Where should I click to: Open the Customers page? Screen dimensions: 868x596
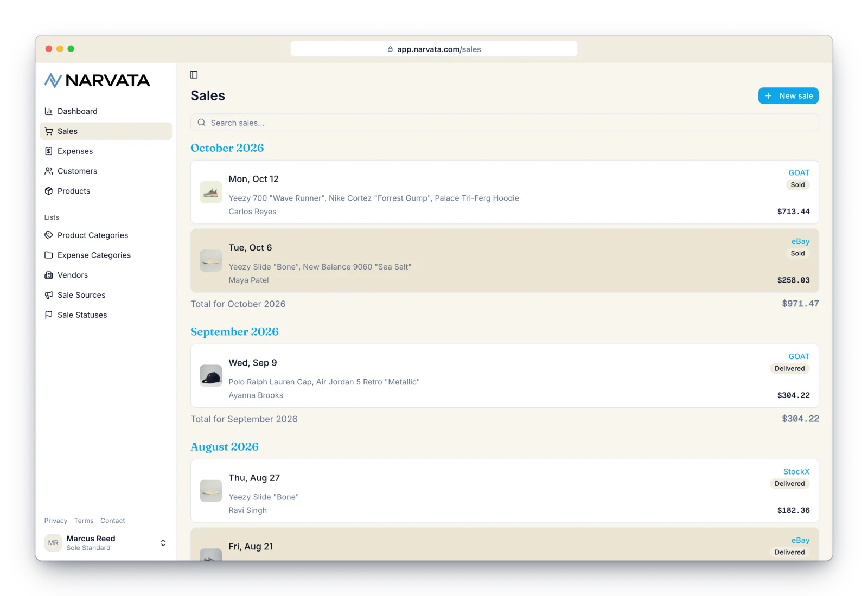(x=106, y=171)
